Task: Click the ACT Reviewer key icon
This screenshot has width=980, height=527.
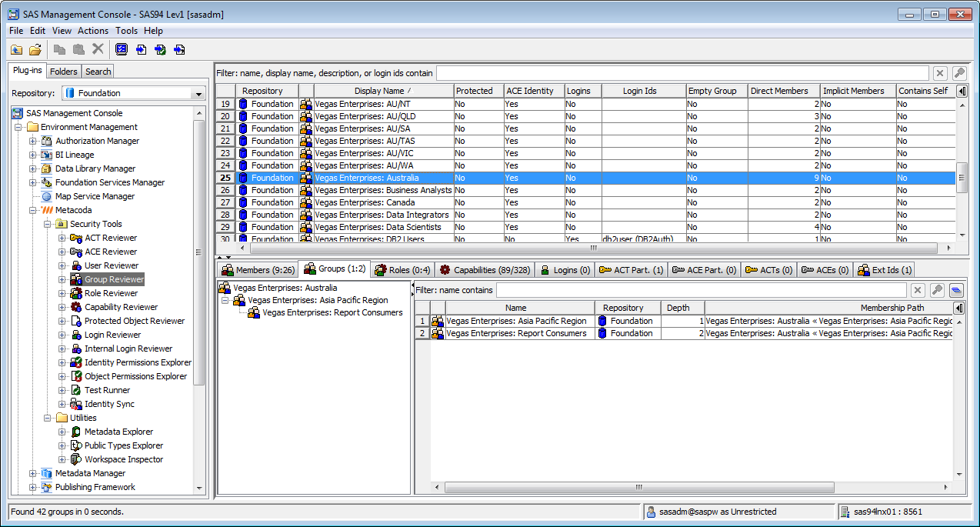Action: click(76, 238)
